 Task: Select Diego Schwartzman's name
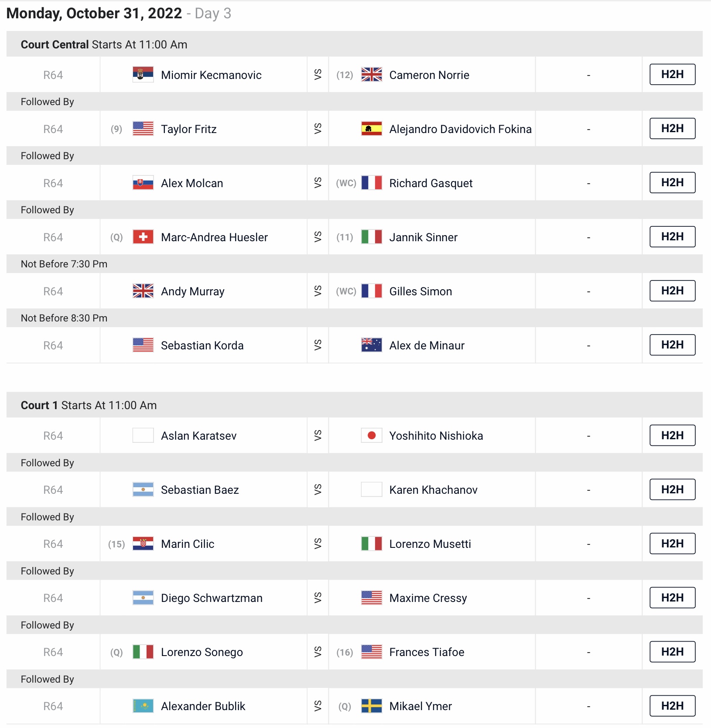coord(212,598)
